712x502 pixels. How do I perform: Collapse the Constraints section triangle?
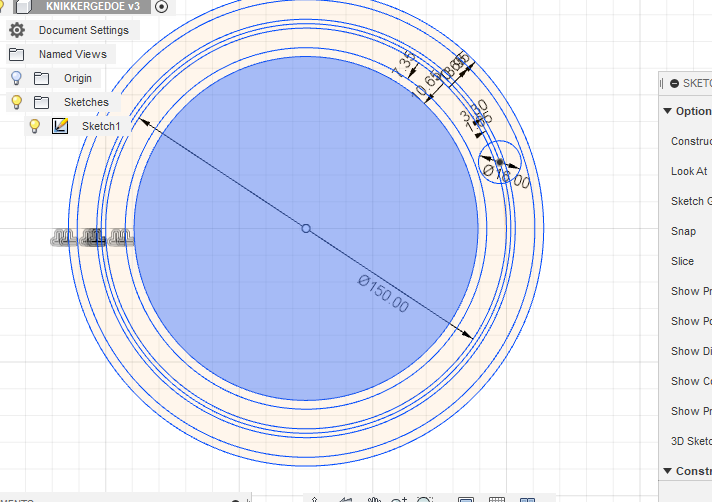click(x=667, y=471)
